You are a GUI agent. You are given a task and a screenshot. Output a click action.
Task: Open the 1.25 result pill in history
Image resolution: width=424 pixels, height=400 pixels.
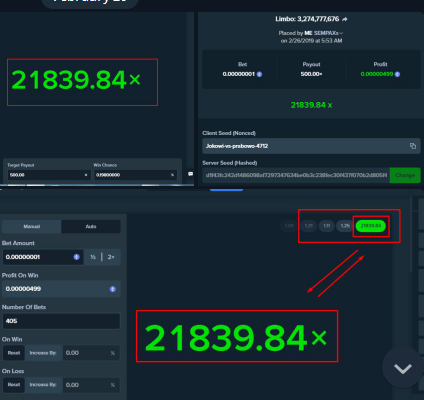pos(345,226)
